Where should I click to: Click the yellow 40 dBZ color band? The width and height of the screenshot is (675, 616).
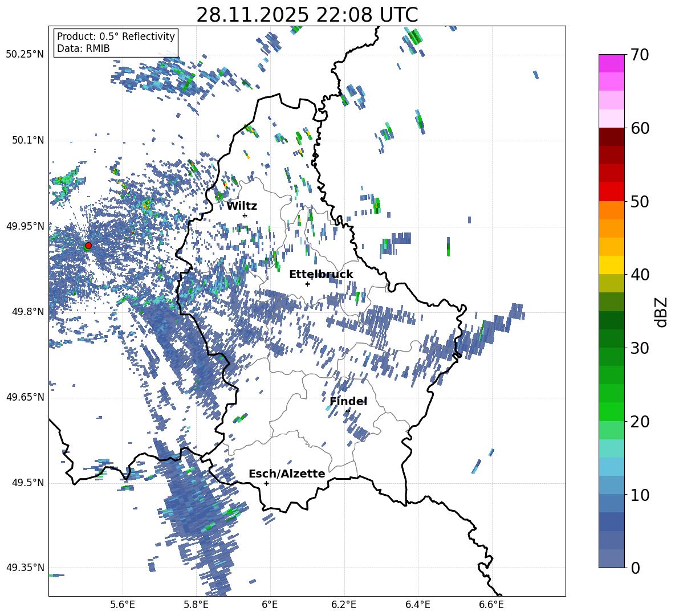(x=611, y=265)
